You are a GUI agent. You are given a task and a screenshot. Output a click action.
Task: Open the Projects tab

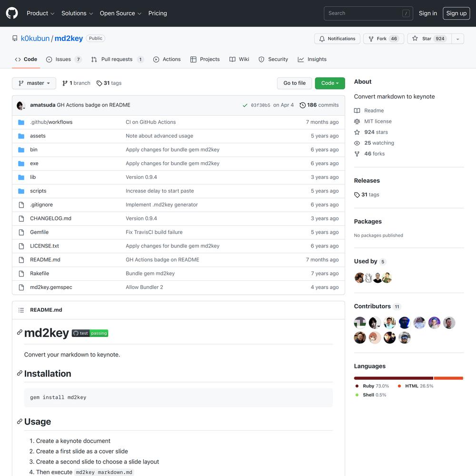pos(205,59)
